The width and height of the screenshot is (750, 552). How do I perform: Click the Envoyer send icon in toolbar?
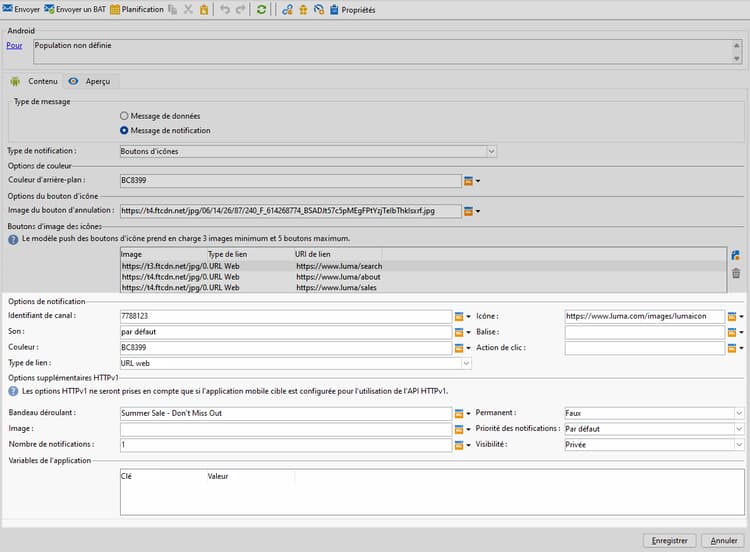8,9
